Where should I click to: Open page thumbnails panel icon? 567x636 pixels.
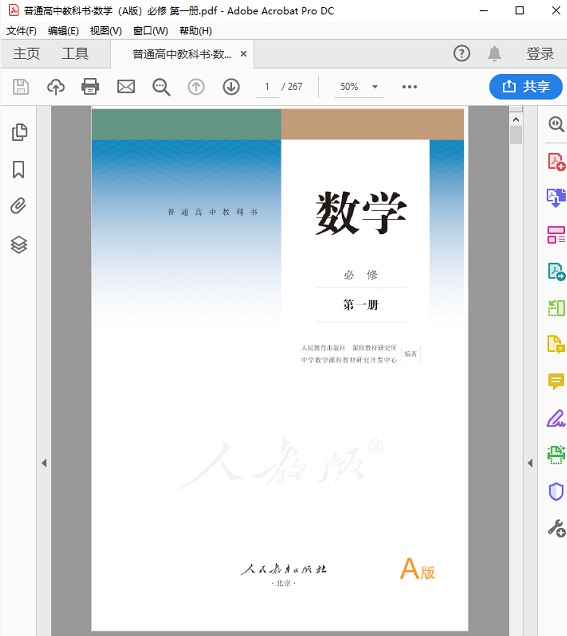click(x=19, y=132)
